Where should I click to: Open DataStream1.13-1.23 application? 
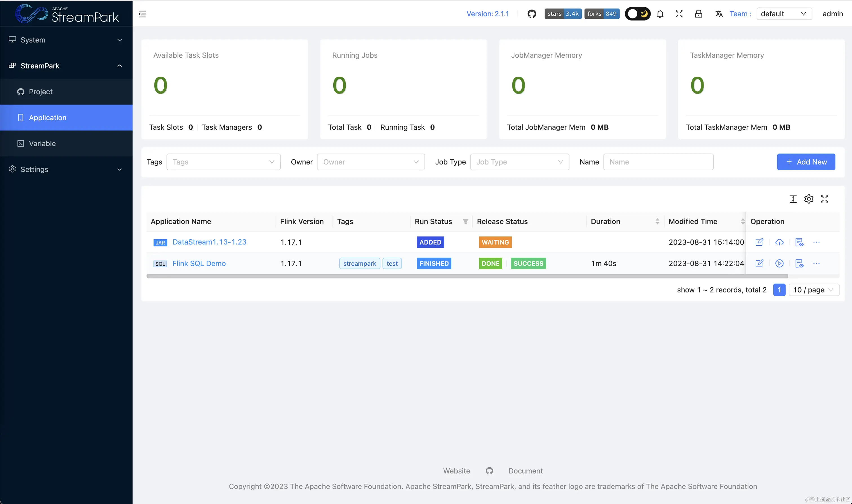coord(209,242)
